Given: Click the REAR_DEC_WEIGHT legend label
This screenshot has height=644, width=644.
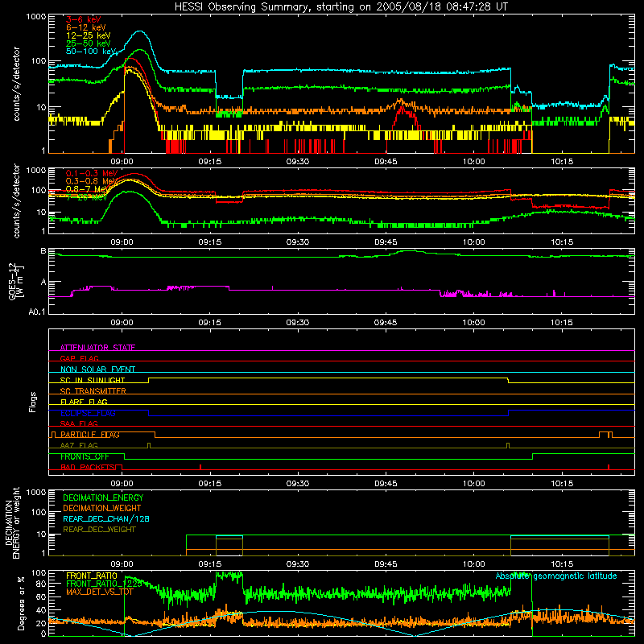Looking at the screenshot, I should [x=99, y=530].
